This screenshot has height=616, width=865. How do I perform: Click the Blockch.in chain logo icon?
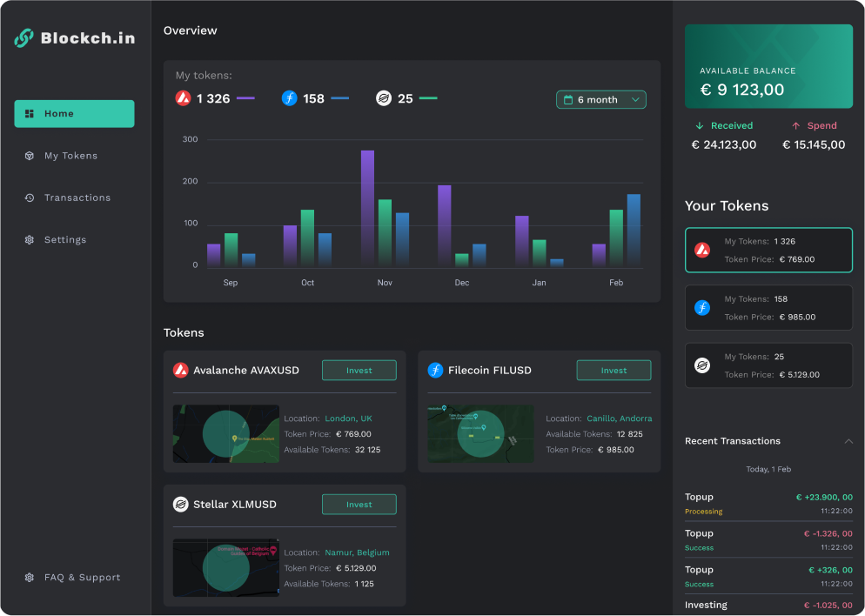click(23, 38)
